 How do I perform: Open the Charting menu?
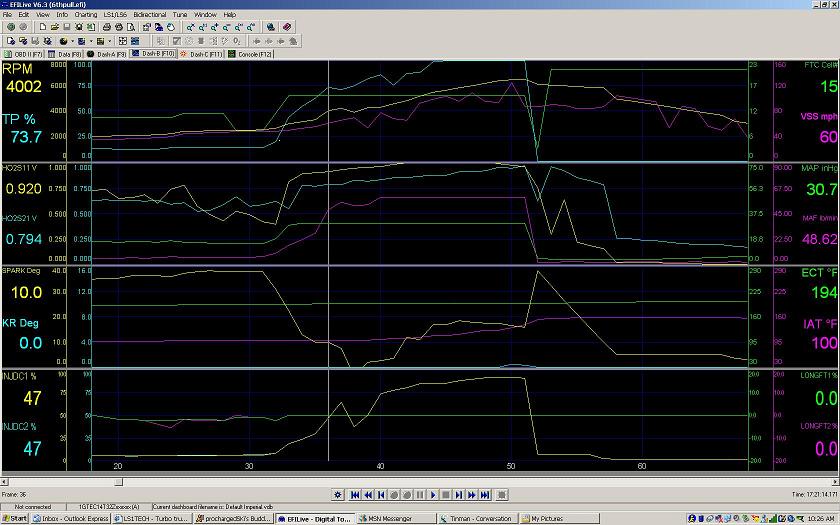85,15
